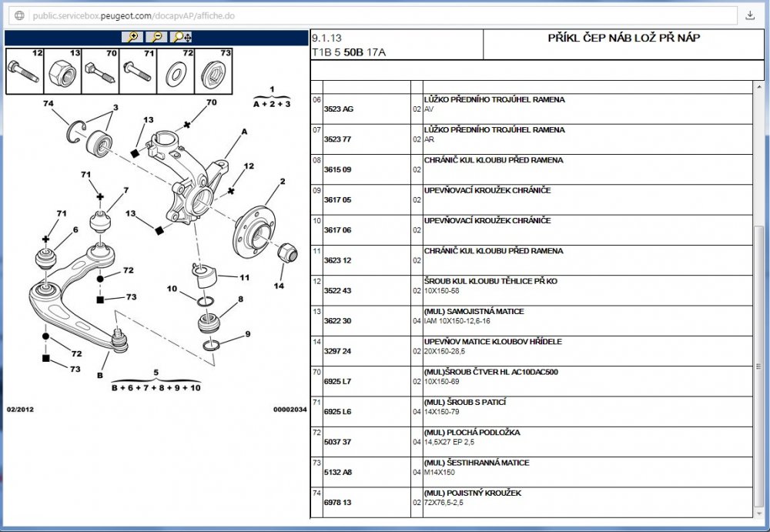Click label 9 near lower ring

[247, 334]
